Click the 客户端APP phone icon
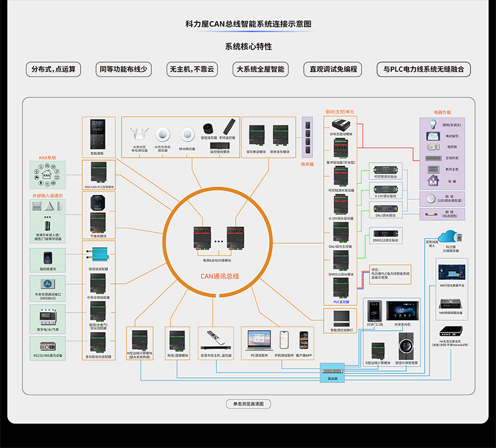The height and width of the screenshot is (448, 496). (304, 340)
